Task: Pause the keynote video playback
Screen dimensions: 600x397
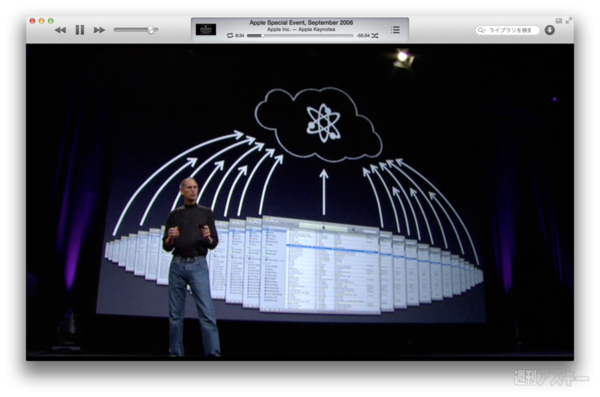Action: tap(80, 30)
